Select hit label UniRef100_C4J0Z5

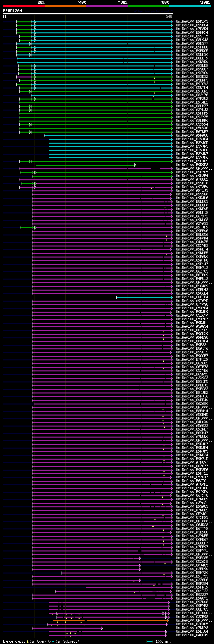(192, 242)
